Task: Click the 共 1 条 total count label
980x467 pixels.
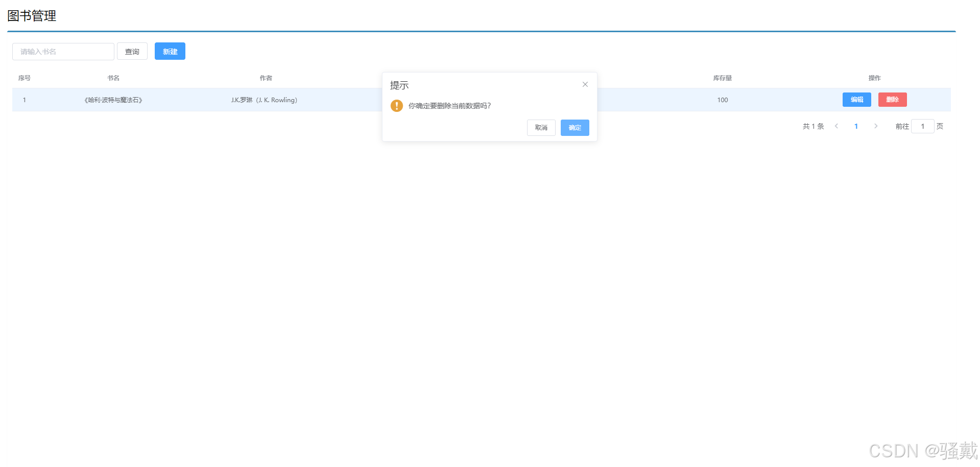Action: [x=813, y=126]
